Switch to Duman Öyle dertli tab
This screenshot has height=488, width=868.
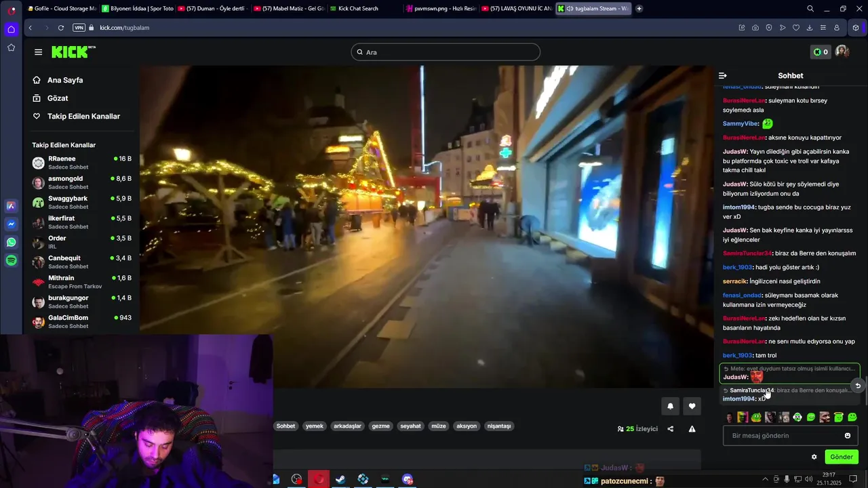click(213, 9)
